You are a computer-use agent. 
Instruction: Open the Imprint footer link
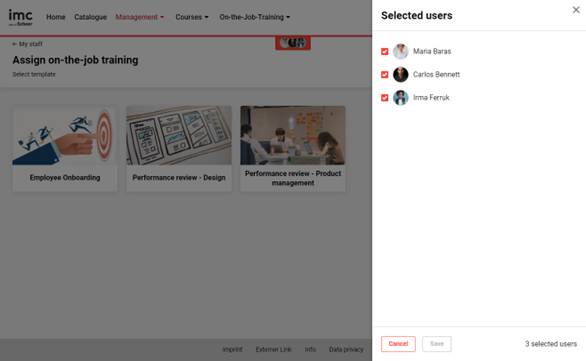pyautogui.click(x=232, y=349)
